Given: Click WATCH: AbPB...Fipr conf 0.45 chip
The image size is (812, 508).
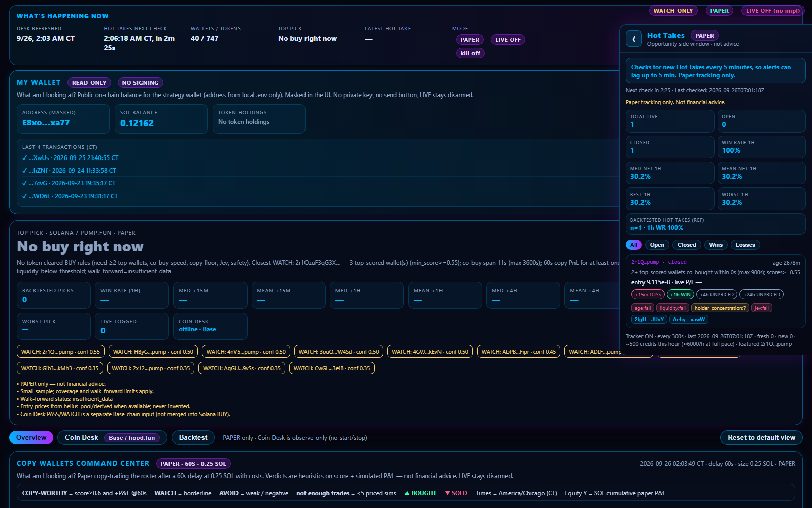Looking at the screenshot, I should click(519, 352).
